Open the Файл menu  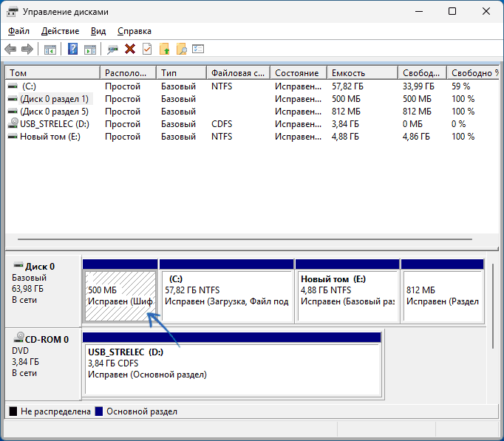[x=18, y=31]
